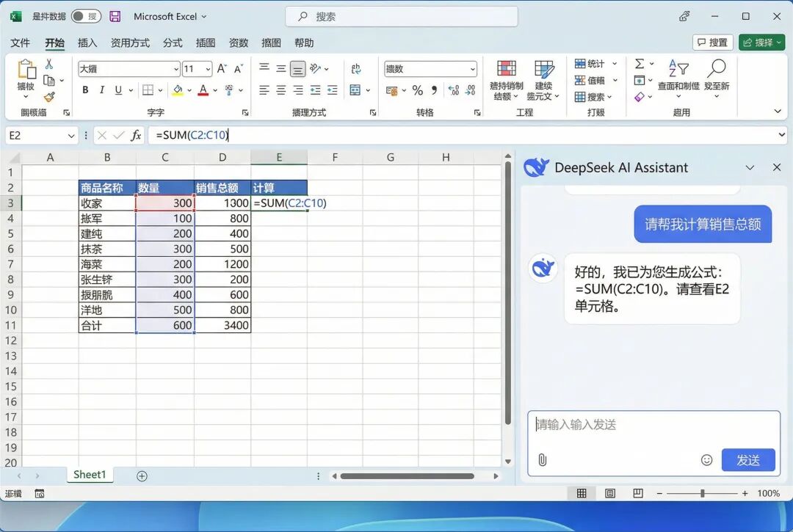The image size is (793, 532).
Task: Collapse the DeepSeek AI Assistant panel chevron
Action: coord(750,167)
